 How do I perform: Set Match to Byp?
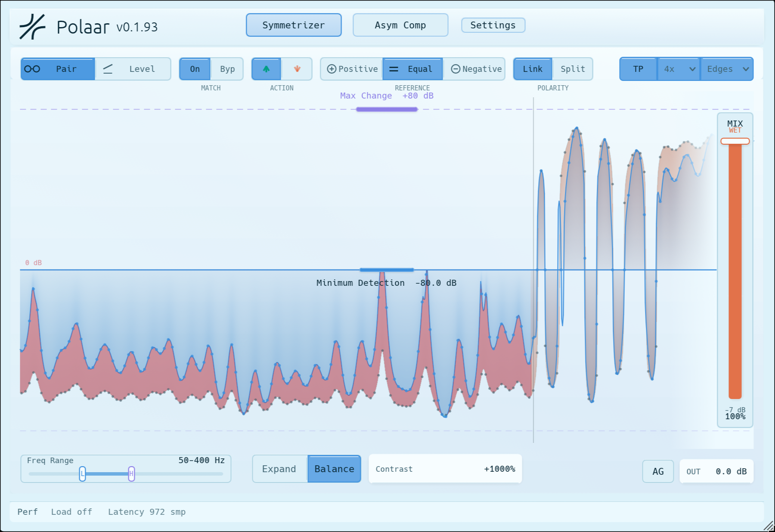[227, 69]
